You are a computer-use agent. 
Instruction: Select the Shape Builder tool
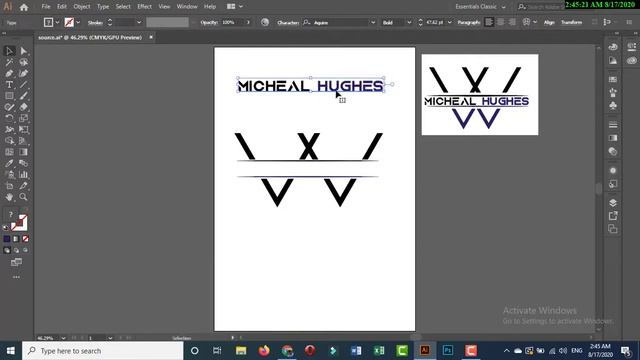click(9, 141)
